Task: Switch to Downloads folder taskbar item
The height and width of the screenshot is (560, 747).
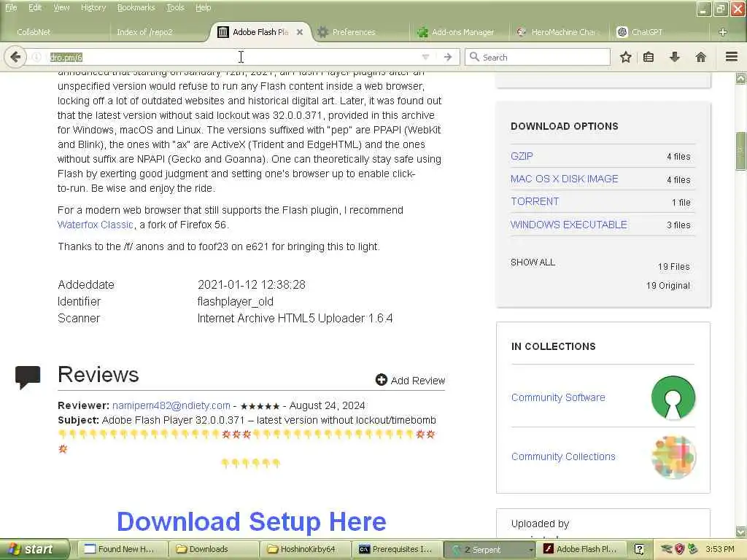Action: [x=214, y=549]
